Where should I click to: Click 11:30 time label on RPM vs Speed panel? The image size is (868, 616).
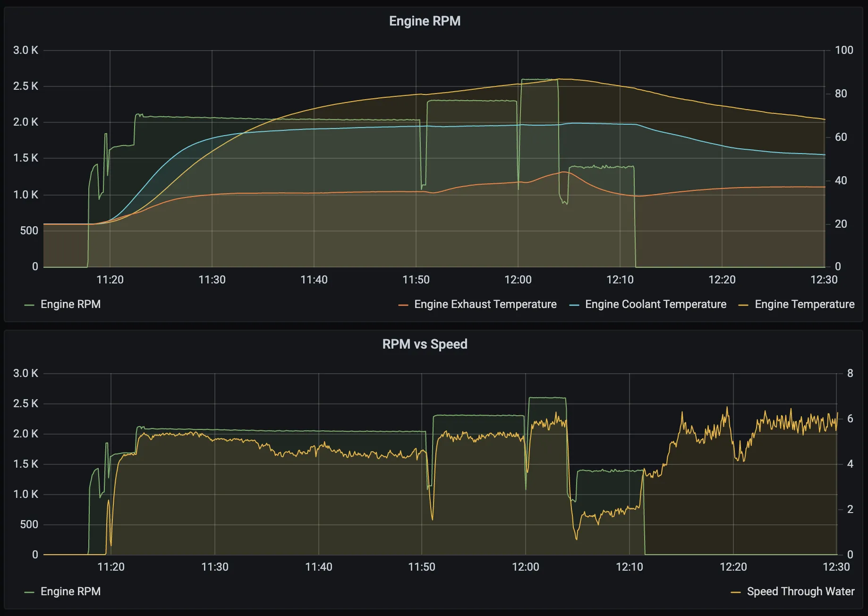(x=214, y=567)
